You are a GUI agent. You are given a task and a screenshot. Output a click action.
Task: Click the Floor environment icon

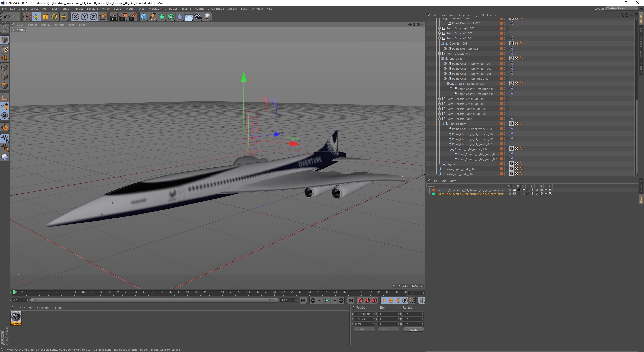point(189,17)
